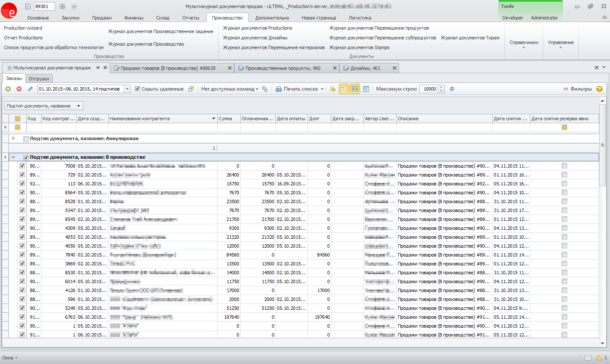The width and height of the screenshot is (610, 364).
Task: Click the pencil edit icon
Action: (x=30, y=89)
